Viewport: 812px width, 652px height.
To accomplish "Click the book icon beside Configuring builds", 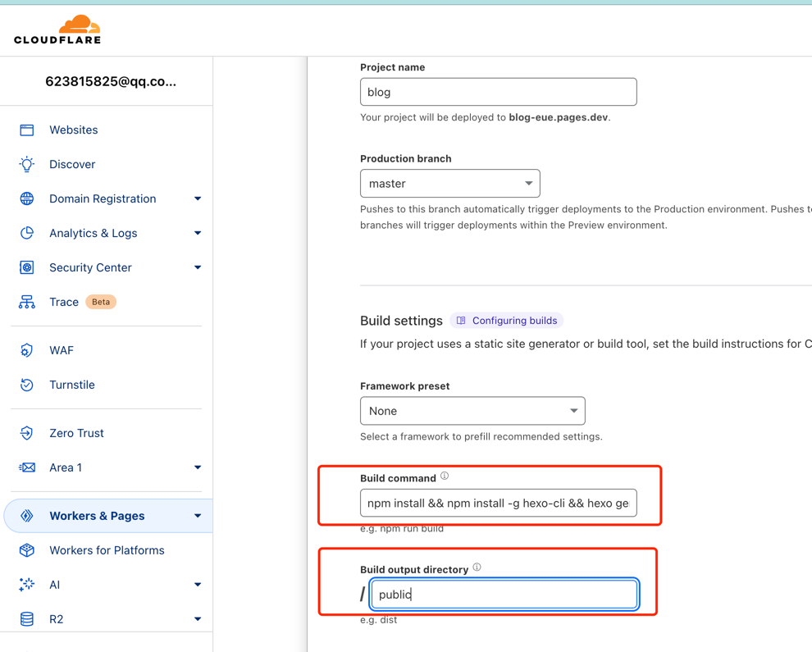I will coord(461,321).
